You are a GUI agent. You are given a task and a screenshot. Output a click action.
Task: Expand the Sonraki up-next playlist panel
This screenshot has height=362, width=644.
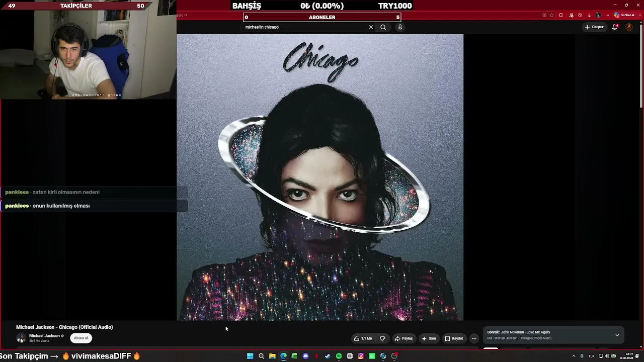pos(617,335)
